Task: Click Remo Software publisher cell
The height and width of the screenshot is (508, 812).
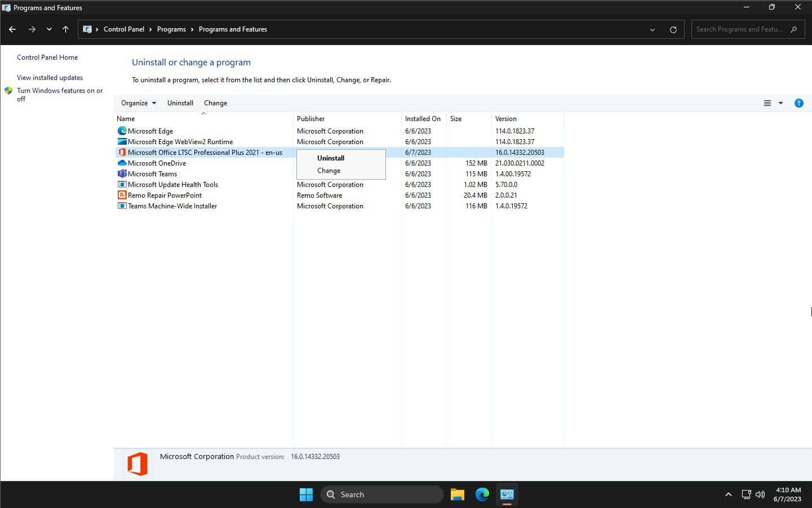Action: (x=320, y=195)
